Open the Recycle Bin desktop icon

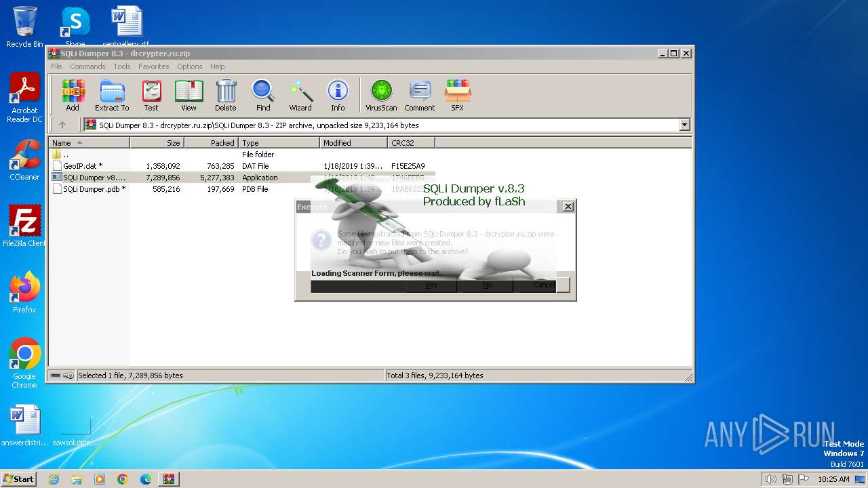tap(24, 27)
